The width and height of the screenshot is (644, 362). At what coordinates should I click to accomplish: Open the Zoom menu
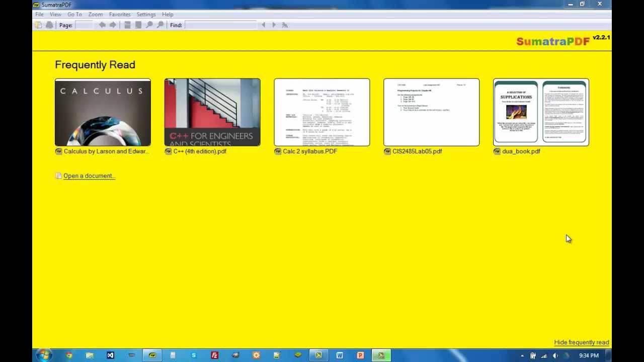(x=96, y=14)
